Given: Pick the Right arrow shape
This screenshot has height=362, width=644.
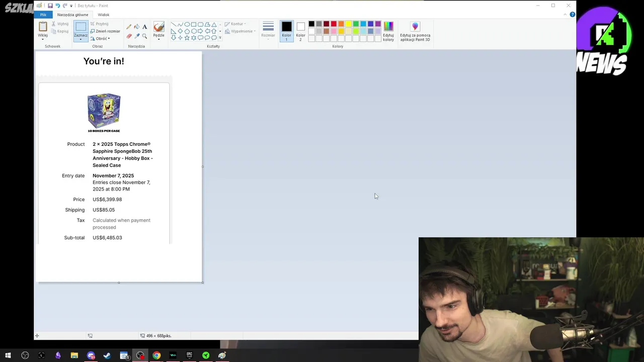Looking at the screenshot, I should tap(200, 31).
